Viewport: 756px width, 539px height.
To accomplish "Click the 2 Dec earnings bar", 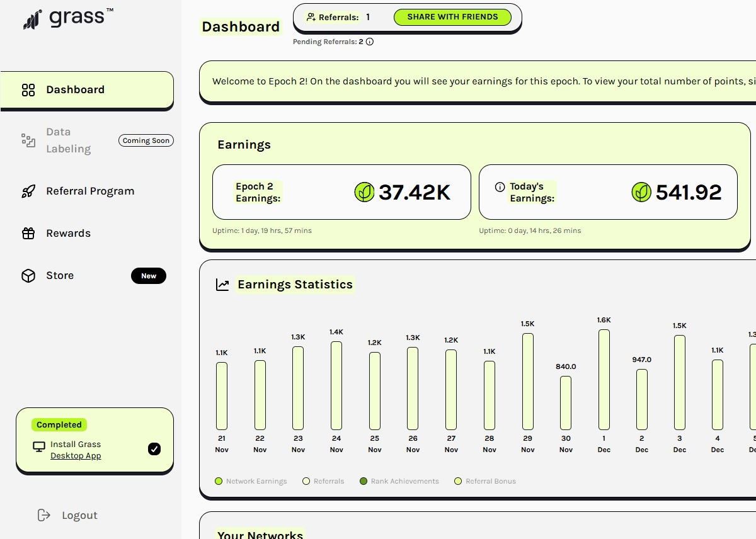I will pyautogui.click(x=642, y=399).
